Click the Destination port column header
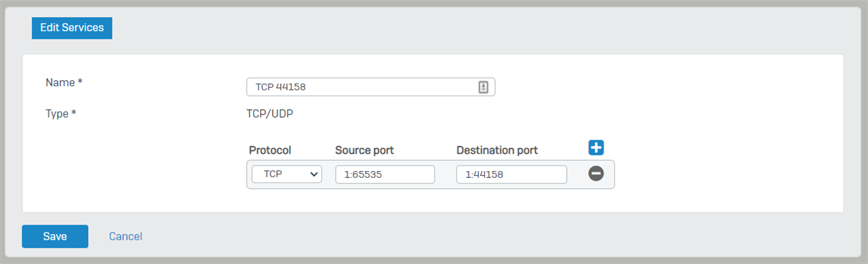This screenshot has height=264, width=868. coord(497,150)
